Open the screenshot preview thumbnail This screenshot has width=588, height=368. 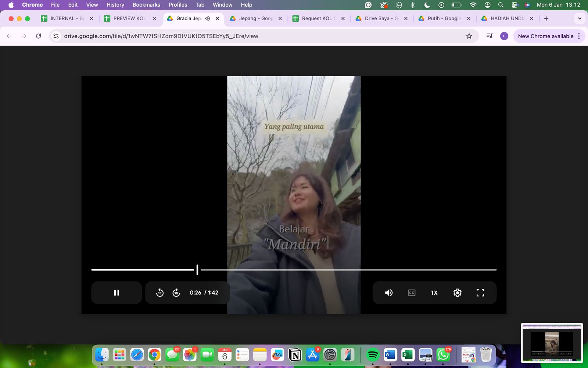[x=552, y=343]
